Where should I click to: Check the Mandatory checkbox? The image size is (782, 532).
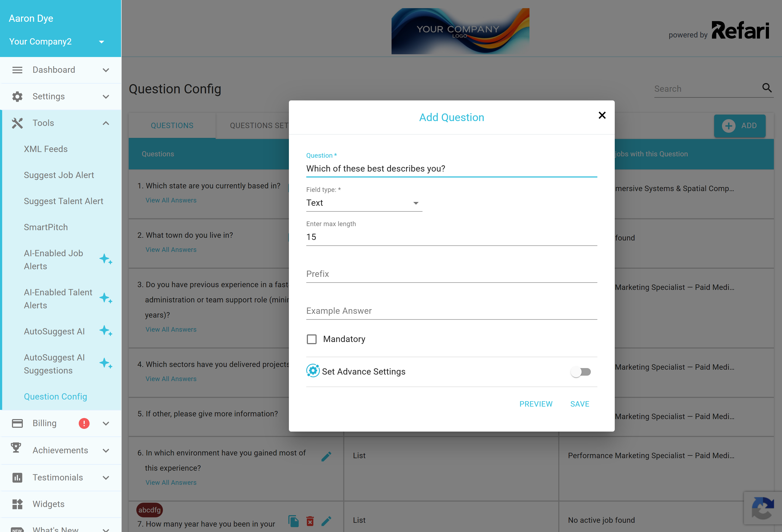click(x=312, y=339)
